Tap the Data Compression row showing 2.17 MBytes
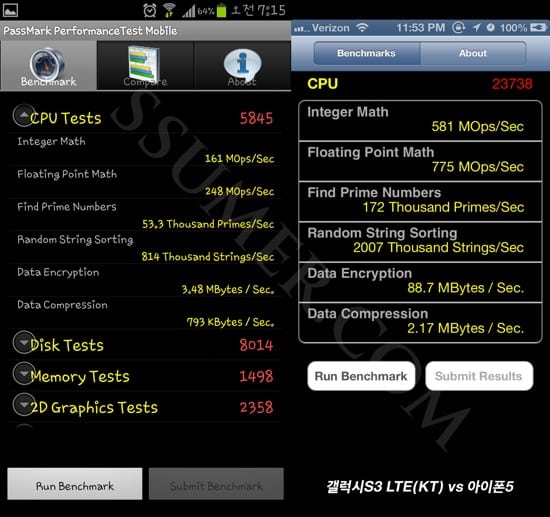550x517 pixels. (x=420, y=323)
